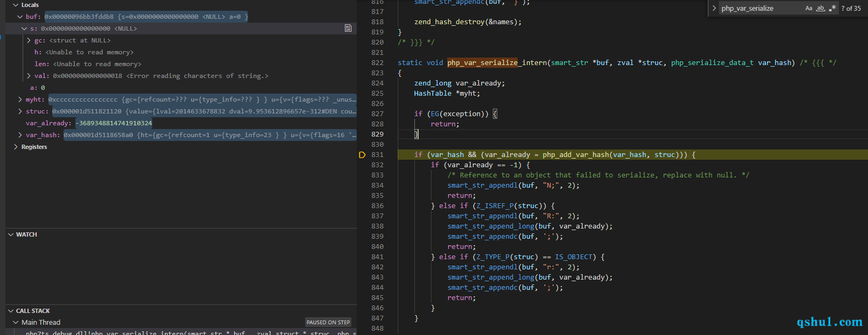Collapse the WATCH panel
The image size is (868, 335).
11,234
